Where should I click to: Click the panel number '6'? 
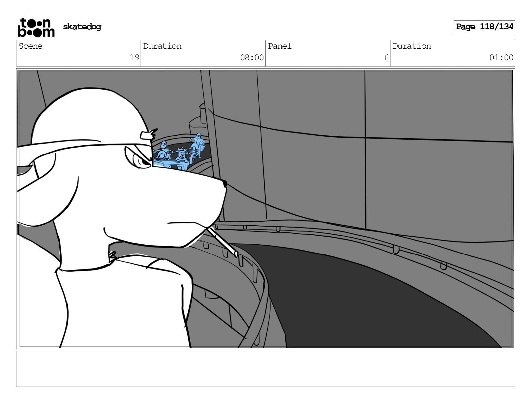point(386,58)
